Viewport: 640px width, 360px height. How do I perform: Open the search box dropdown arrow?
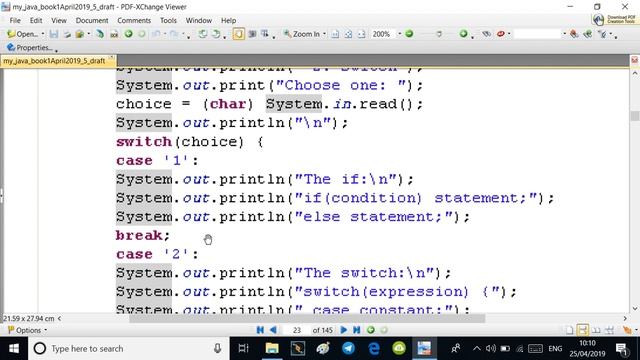pos(564,34)
